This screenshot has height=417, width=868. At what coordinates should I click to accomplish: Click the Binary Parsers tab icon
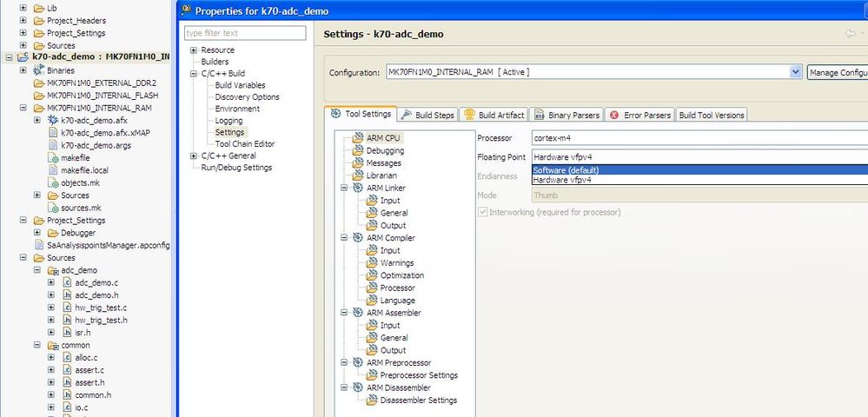click(x=540, y=116)
